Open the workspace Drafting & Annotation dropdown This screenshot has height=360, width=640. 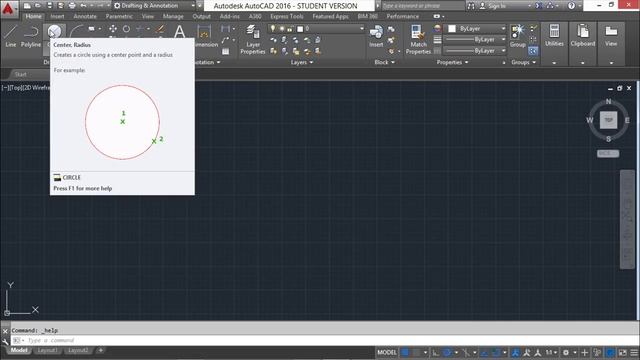pos(154,6)
